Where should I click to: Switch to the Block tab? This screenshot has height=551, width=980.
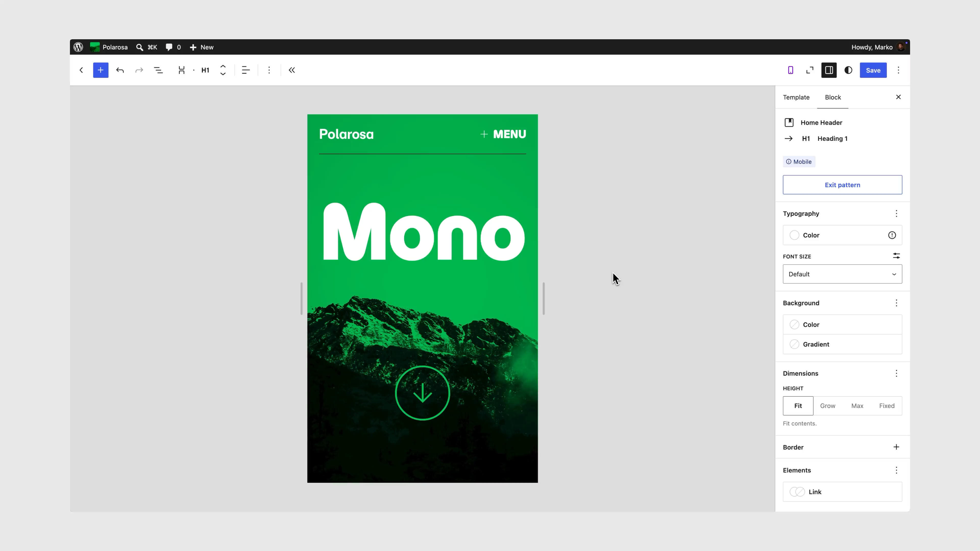(833, 97)
